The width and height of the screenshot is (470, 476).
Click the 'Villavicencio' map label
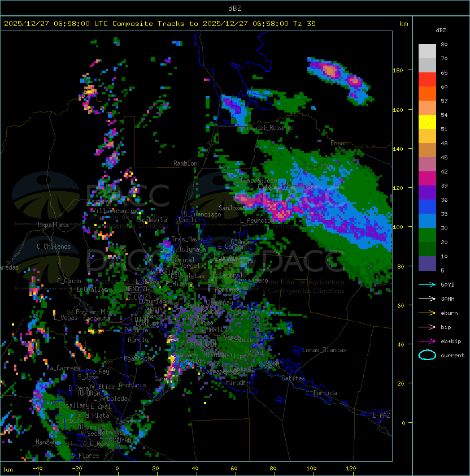[114, 211]
